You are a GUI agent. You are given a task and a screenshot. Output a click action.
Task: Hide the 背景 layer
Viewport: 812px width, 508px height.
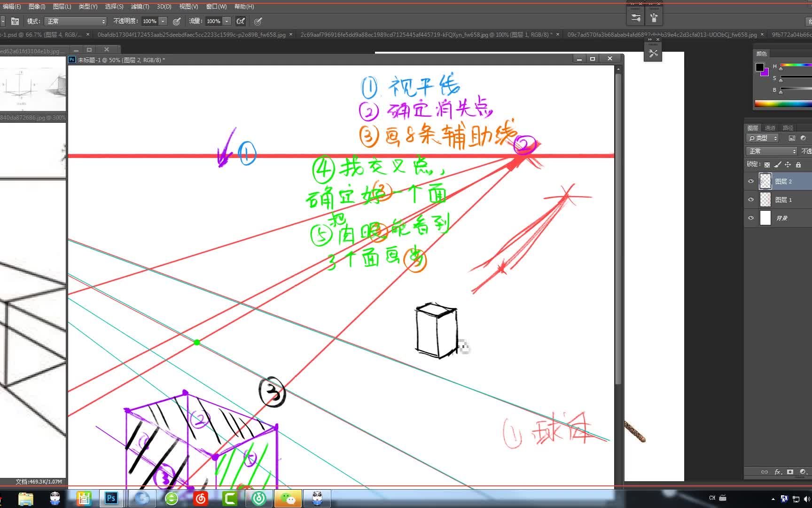click(x=751, y=218)
